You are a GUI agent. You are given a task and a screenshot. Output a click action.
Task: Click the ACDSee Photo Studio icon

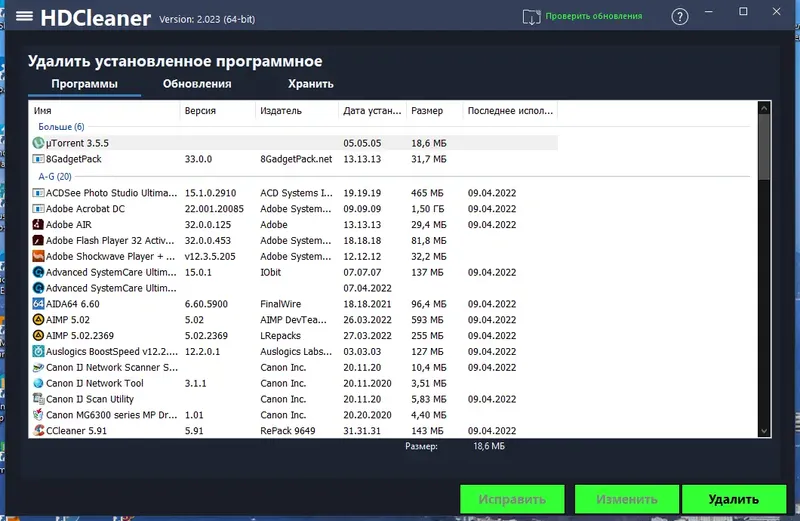(x=38, y=193)
